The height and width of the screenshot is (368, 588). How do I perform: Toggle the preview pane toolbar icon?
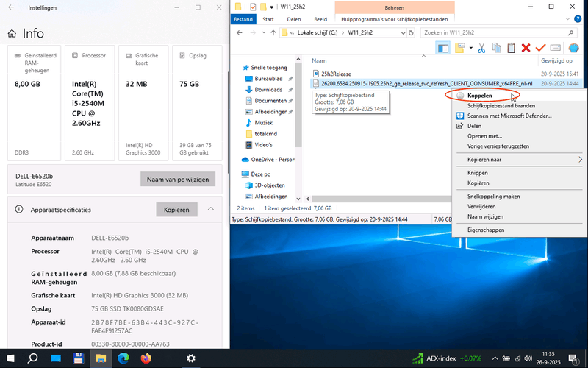click(443, 48)
